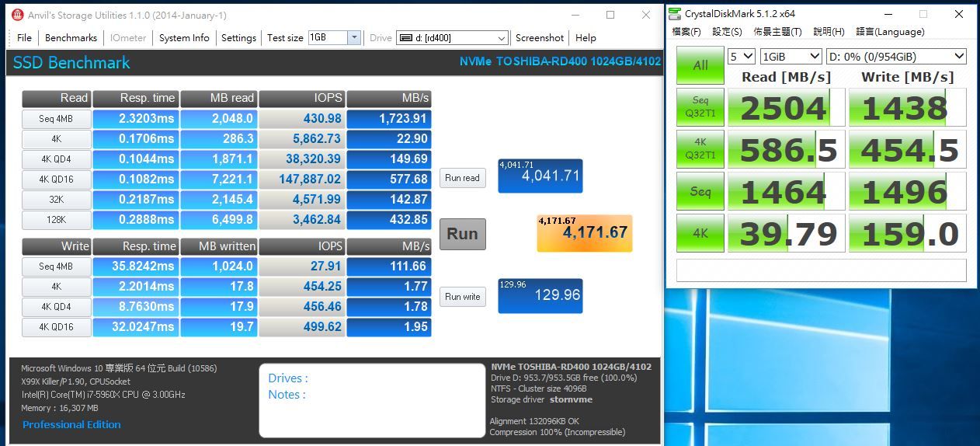Click the read score 4,041.71 box

click(x=540, y=176)
